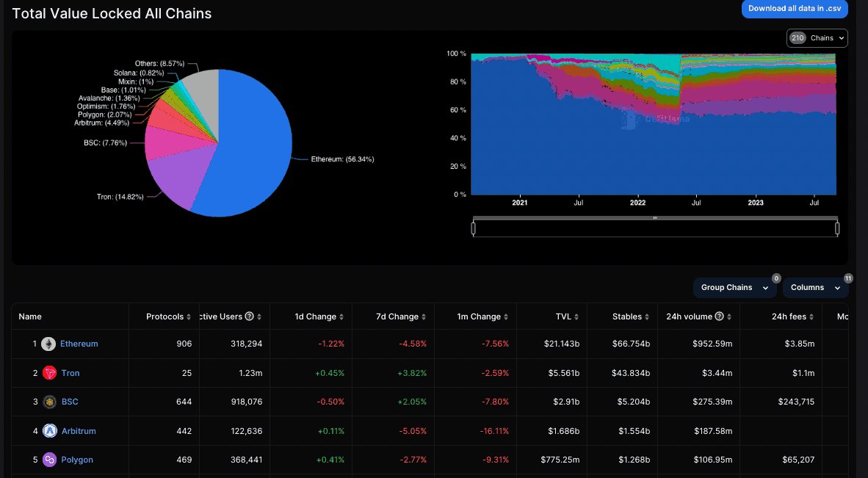
Task: Click the right handle of chart range slider
Action: pos(837,228)
